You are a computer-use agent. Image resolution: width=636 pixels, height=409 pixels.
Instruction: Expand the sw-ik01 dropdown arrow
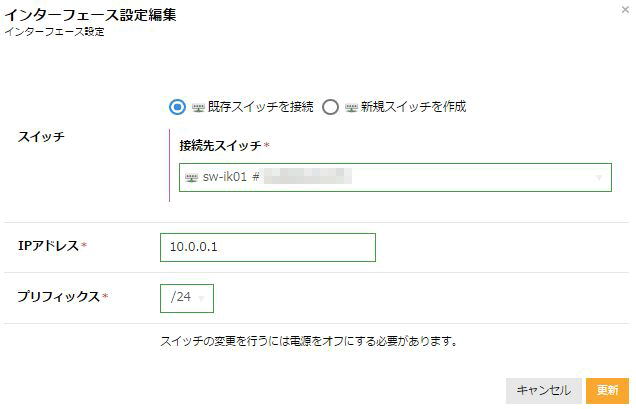(x=599, y=178)
